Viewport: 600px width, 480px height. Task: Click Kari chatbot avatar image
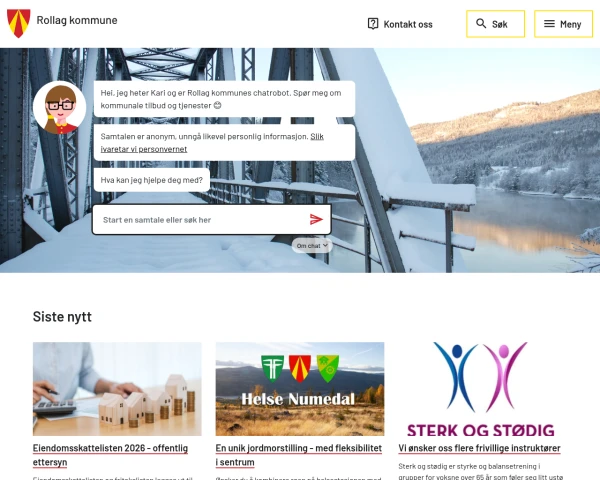[x=60, y=108]
